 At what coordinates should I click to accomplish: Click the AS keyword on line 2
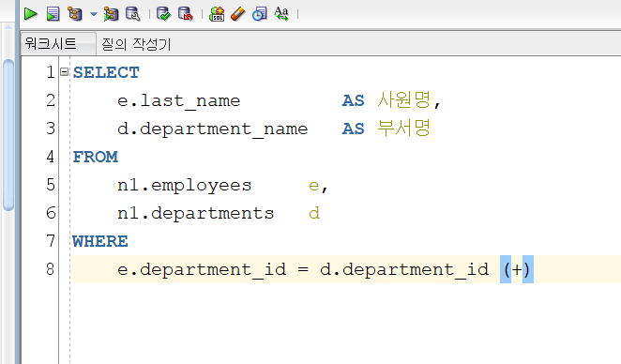[353, 100]
